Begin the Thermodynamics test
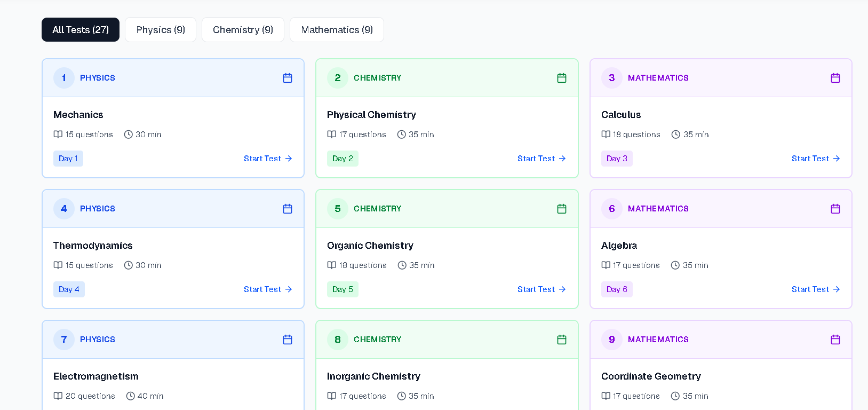The width and height of the screenshot is (868, 410). (x=268, y=289)
